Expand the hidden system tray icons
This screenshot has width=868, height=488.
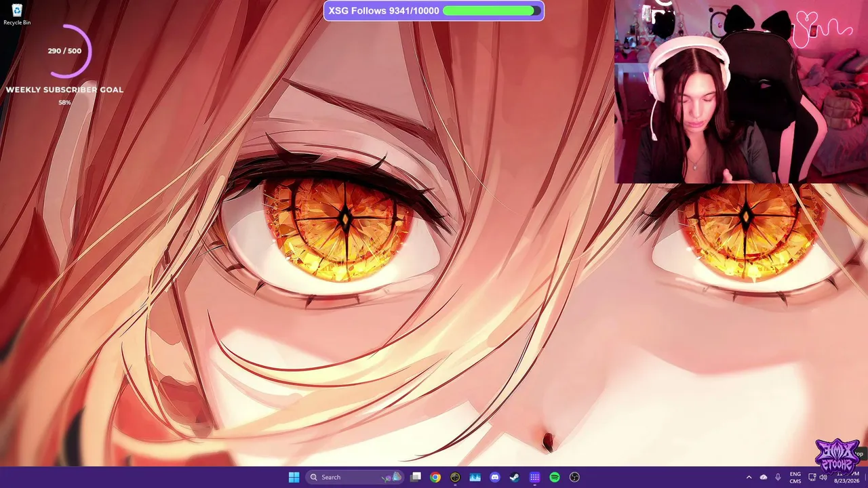pos(749,477)
